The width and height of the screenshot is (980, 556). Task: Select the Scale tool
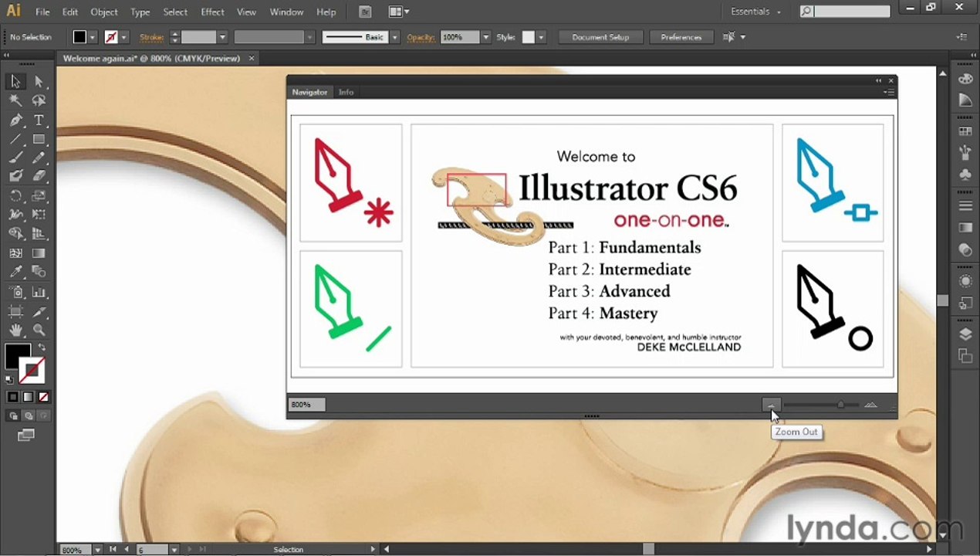click(x=39, y=196)
